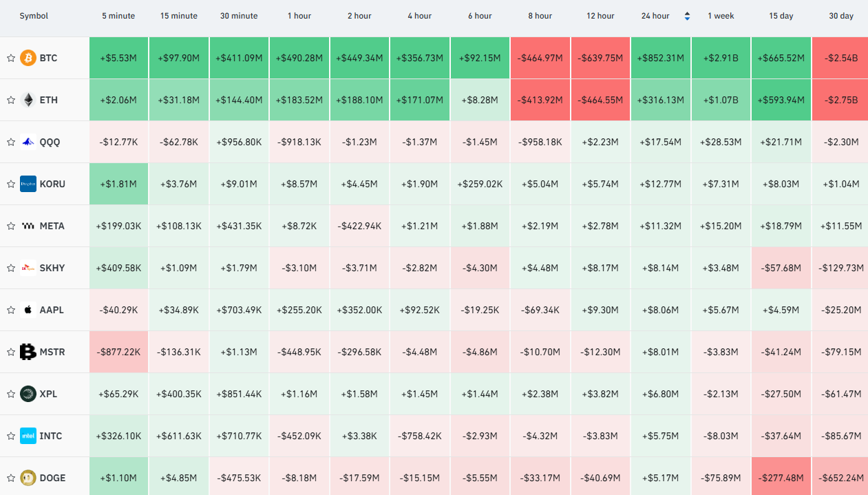868x495 pixels.
Task: Click the DOGE 15 day -$277.48M cell
Action: [x=781, y=478]
